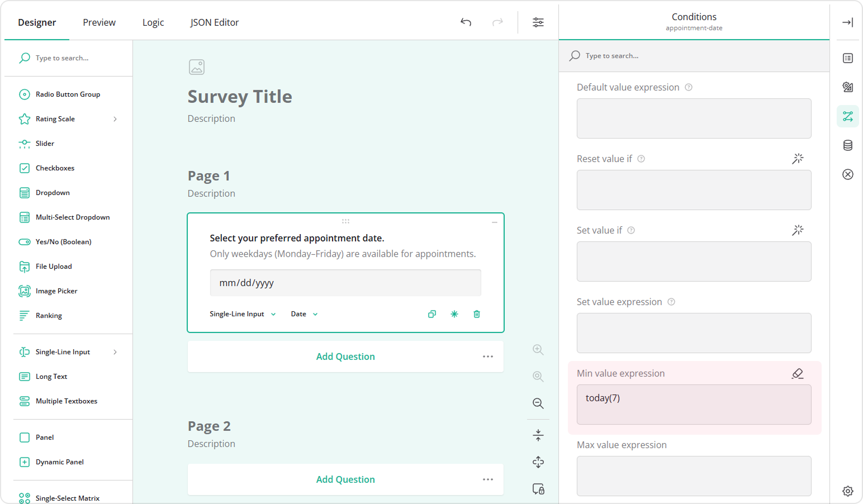Collapse the property grid panel
Viewport: 863px width, 504px height.
847,22
